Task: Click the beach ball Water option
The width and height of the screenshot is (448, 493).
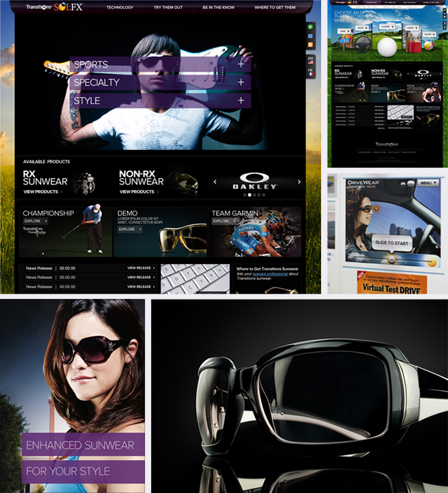Action: click(x=429, y=45)
